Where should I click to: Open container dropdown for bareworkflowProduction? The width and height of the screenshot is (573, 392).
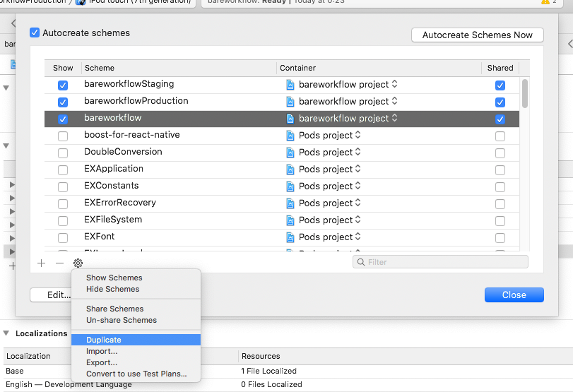[x=395, y=101]
